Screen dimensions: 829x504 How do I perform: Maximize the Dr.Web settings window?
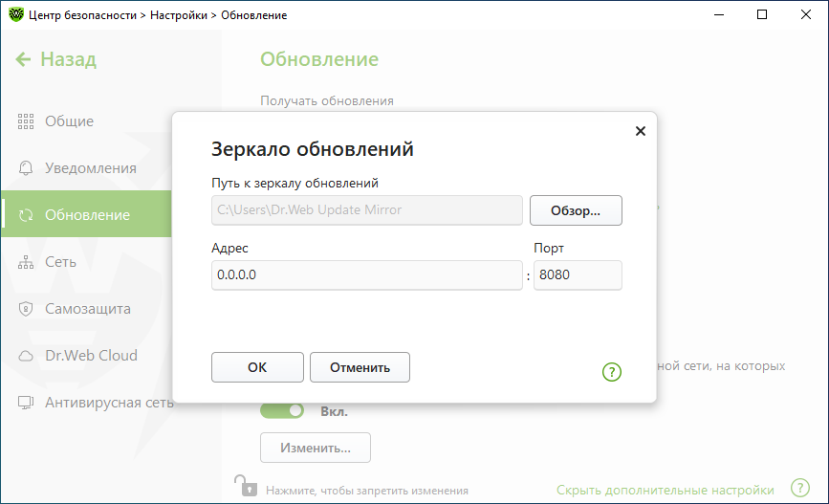(762, 14)
